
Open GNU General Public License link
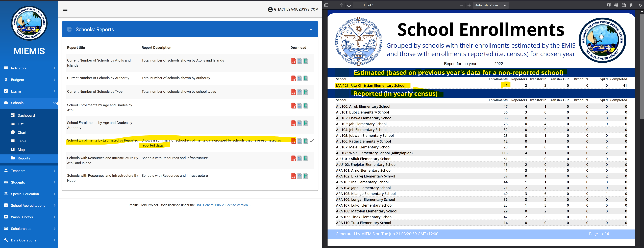(x=223, y=205)
